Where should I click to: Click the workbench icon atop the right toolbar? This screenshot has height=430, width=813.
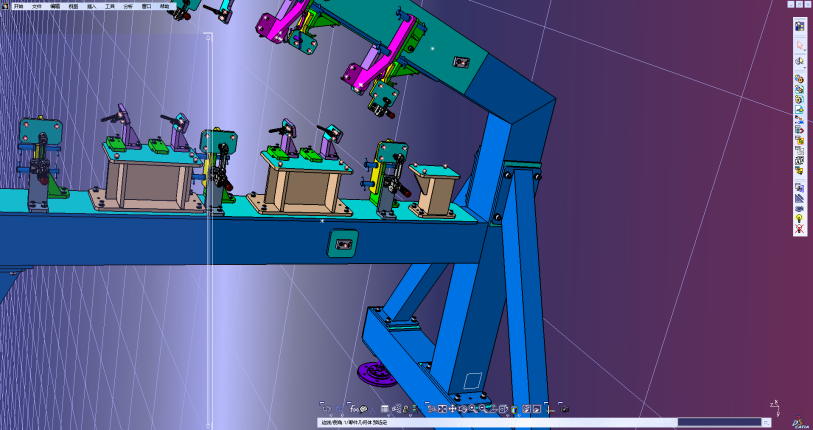click(x=799, y=26)
